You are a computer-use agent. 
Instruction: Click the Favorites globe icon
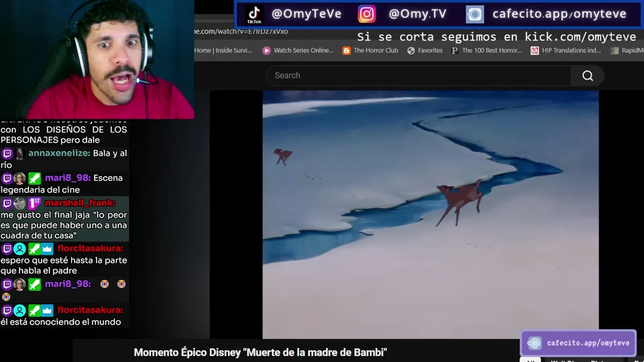pos(411,50)
